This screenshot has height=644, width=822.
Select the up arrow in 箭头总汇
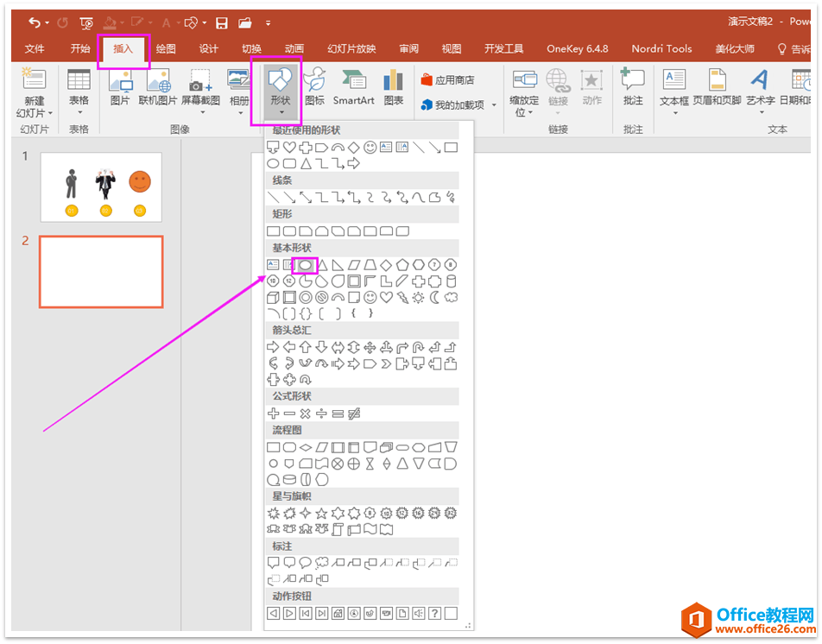pos(305,347)
